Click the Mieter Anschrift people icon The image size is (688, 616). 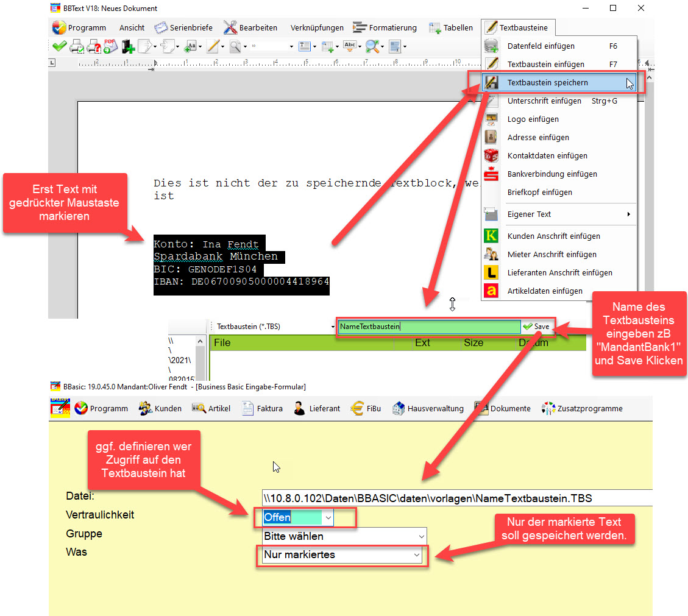click(x=491, y=254)
